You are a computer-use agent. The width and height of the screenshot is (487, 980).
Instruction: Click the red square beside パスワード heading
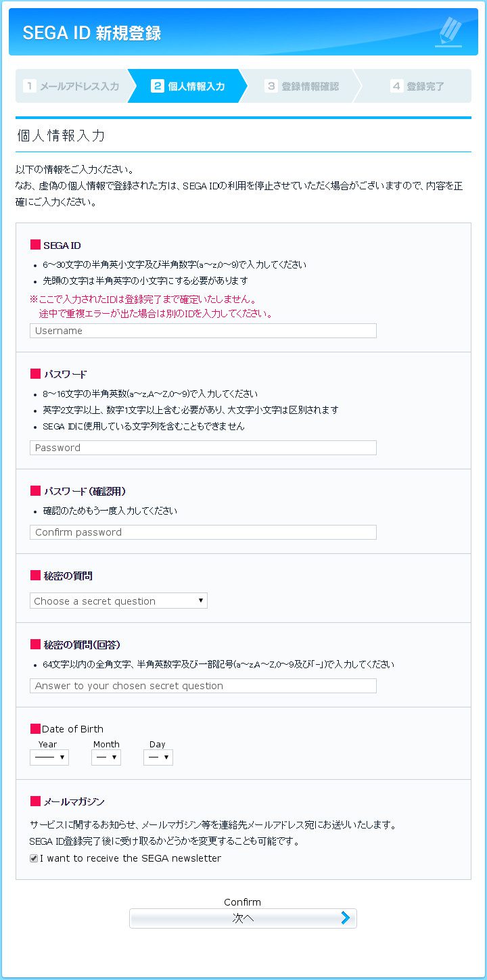tap(35, 374)
